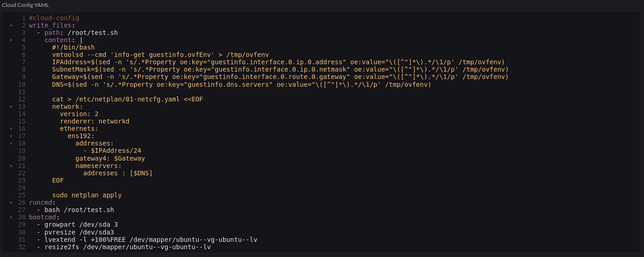Click the 'sudo netplan apply' line
The width and height of the screenshot is (644, 257).
click(x=87, y=195)
